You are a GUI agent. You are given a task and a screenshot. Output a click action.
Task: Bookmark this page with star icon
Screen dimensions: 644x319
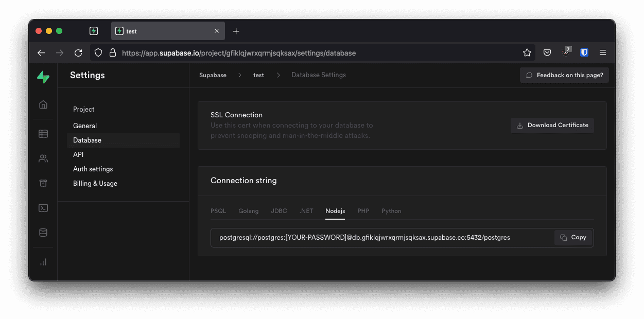527,52
